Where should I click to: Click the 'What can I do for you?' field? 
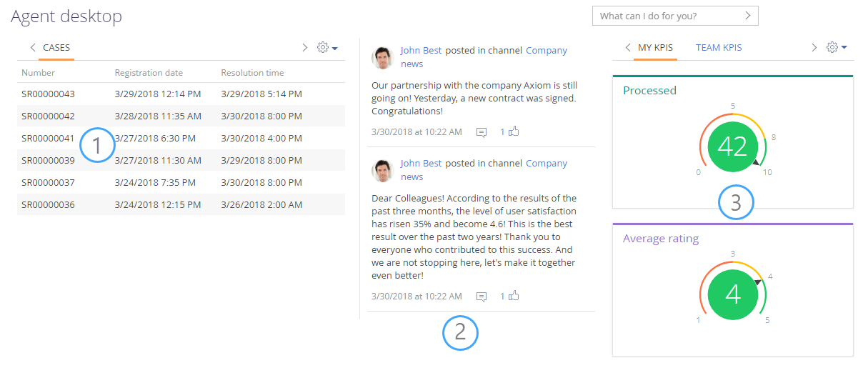pyautogui.click(x=675, y=16)
